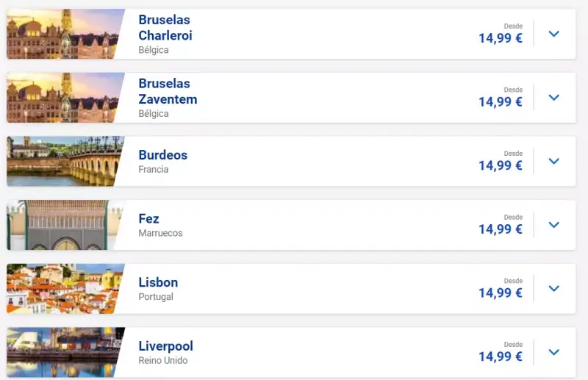The image size is (588, 380).
Task: Open the Burdeos bridge photo thumbnail
Action: [63, 161]
